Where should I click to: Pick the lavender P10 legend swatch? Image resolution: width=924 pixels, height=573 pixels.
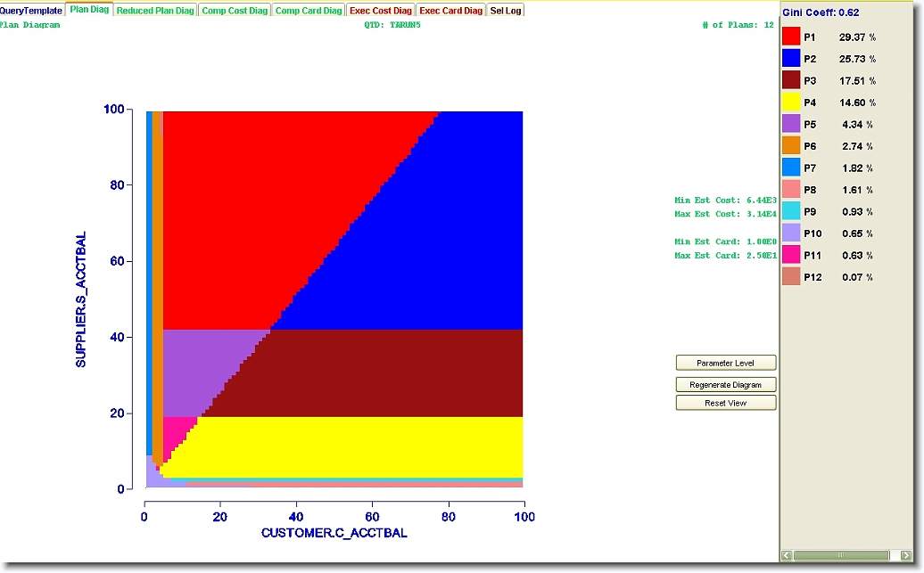791,233
